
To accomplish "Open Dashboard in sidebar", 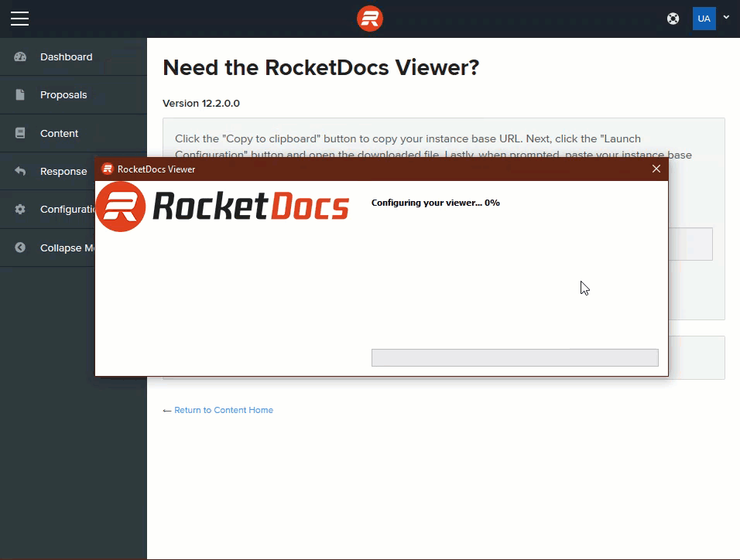I will pyautogui.click(x=74, y=56).
